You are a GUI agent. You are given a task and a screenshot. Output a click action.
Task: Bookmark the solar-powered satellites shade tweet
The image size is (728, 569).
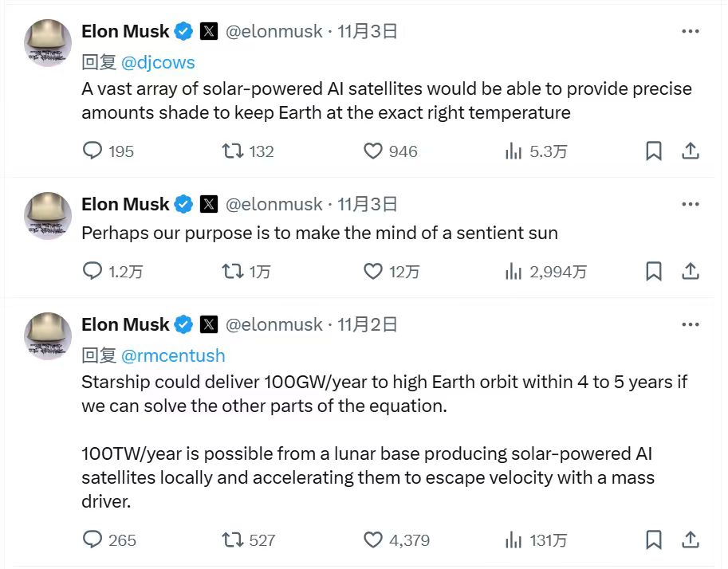(x=653, y=151)
